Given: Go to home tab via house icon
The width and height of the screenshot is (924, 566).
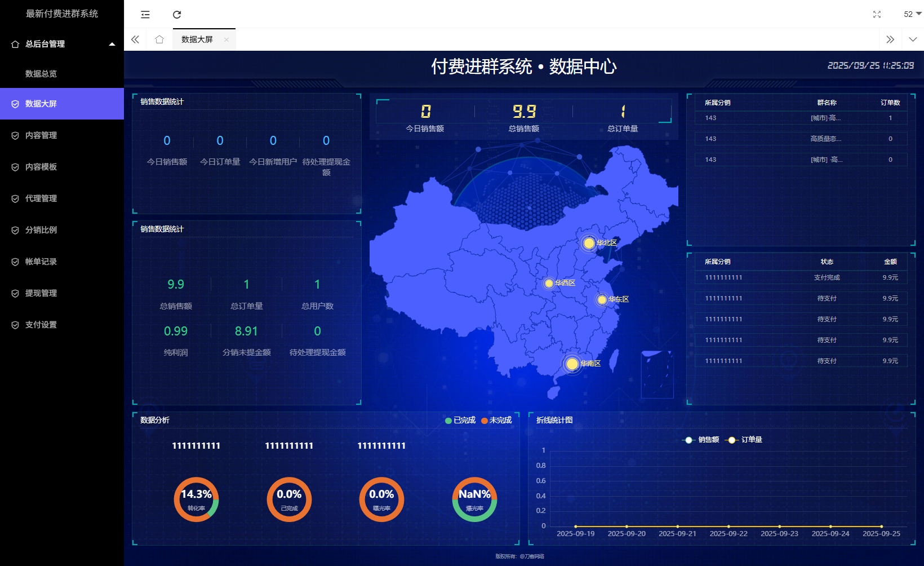Looking at the screenshot, I should tap(159, 39).
